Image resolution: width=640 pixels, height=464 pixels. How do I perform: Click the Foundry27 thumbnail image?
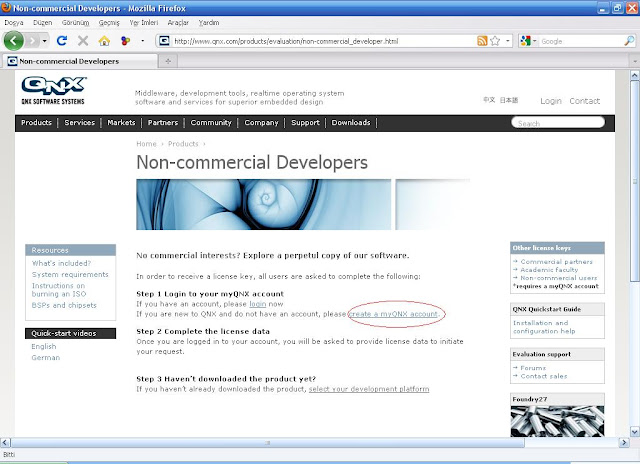(x=557, y=421)
